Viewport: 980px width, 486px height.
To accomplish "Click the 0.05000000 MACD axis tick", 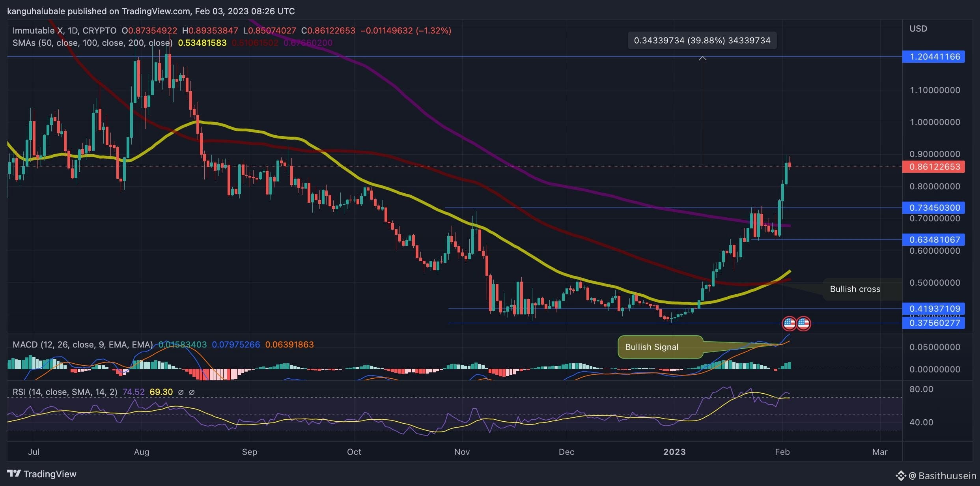I will click(935, 347).
